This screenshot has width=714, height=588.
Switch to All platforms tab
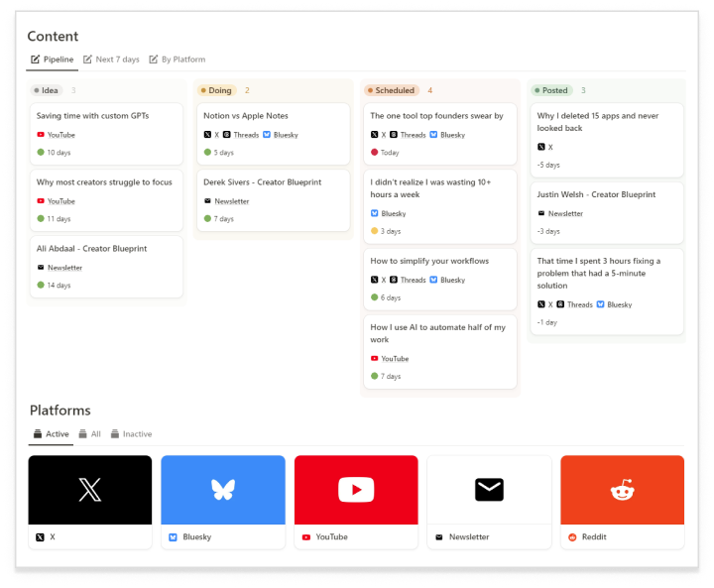pyautogui.click(x=89, y=434)
